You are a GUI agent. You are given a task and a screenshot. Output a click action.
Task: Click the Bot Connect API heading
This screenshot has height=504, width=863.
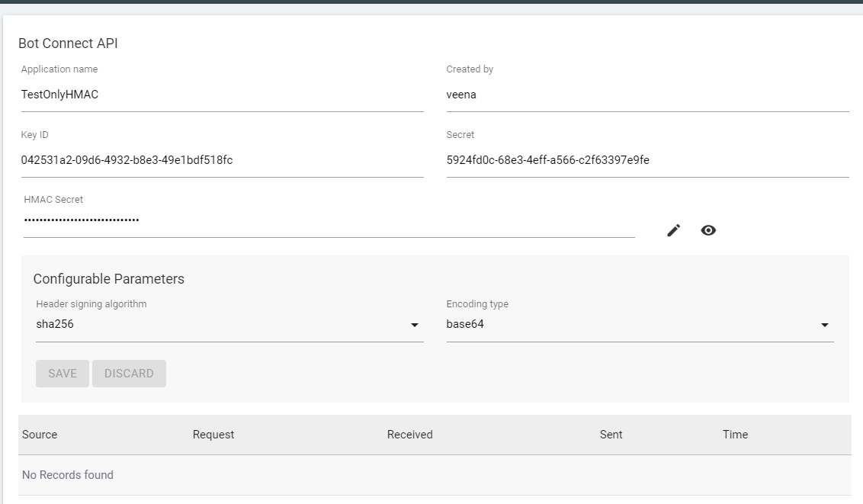coord(68,43)
